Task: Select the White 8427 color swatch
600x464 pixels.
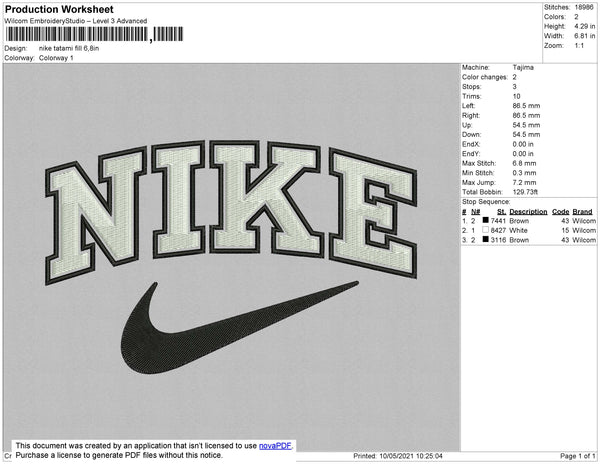Action: click(x=486, y=230)
